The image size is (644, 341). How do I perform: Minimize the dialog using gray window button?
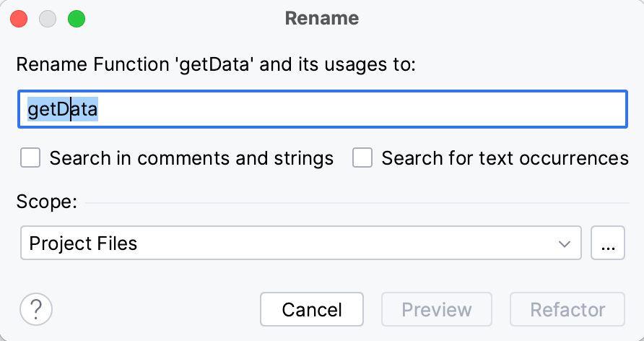coord(48,19)
